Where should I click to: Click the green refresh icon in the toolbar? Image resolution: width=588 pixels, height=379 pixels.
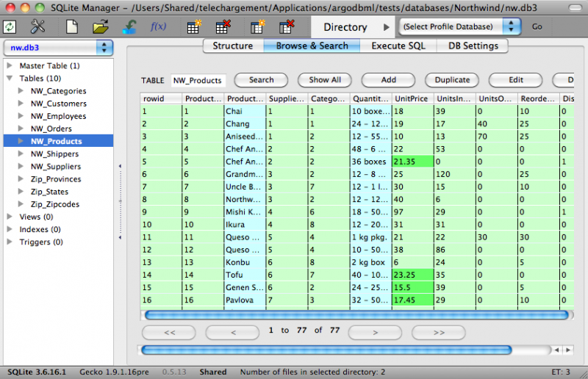coord(10,27)
